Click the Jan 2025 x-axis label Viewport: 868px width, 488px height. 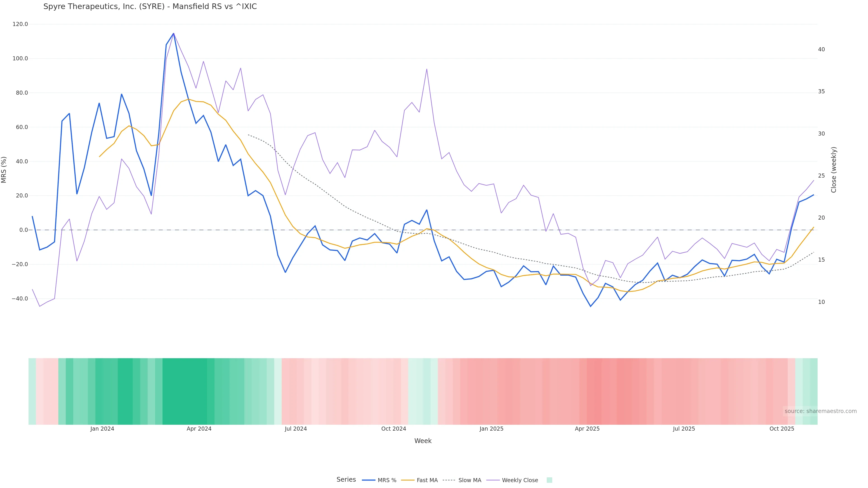[491, 429]
